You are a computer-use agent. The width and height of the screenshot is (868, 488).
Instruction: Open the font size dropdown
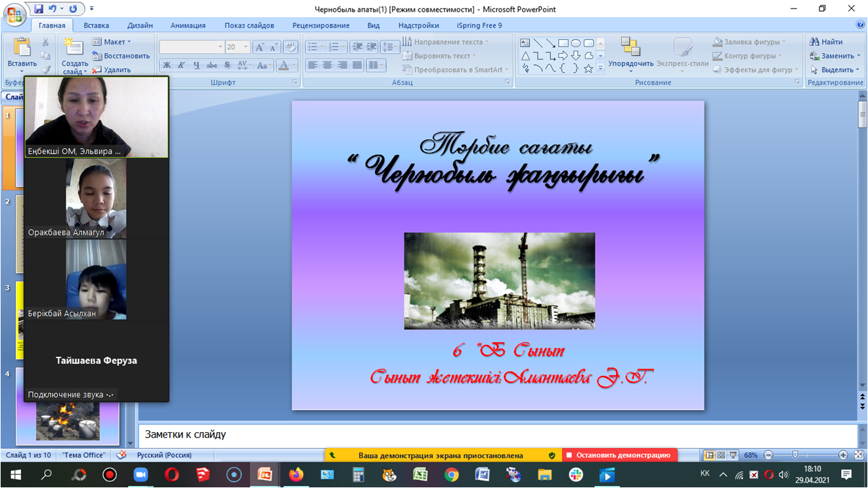pyautogui.click(x=246, y=47)
